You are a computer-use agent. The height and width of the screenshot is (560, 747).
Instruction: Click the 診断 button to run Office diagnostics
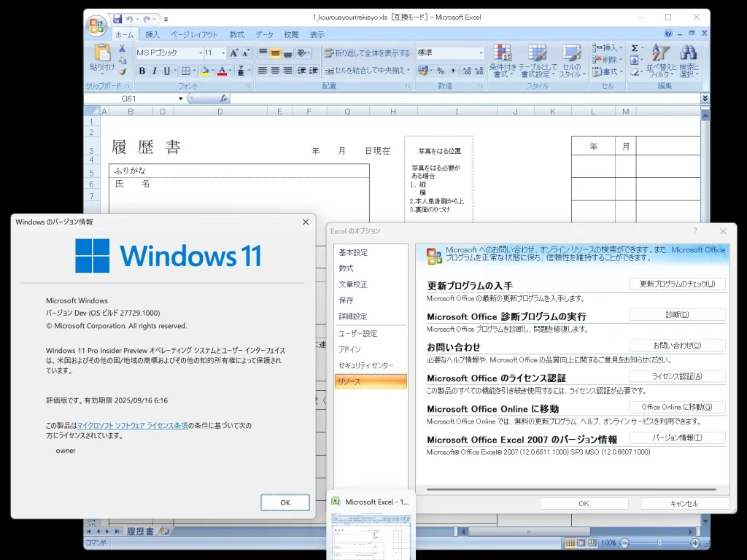click(x=677, y=314)
